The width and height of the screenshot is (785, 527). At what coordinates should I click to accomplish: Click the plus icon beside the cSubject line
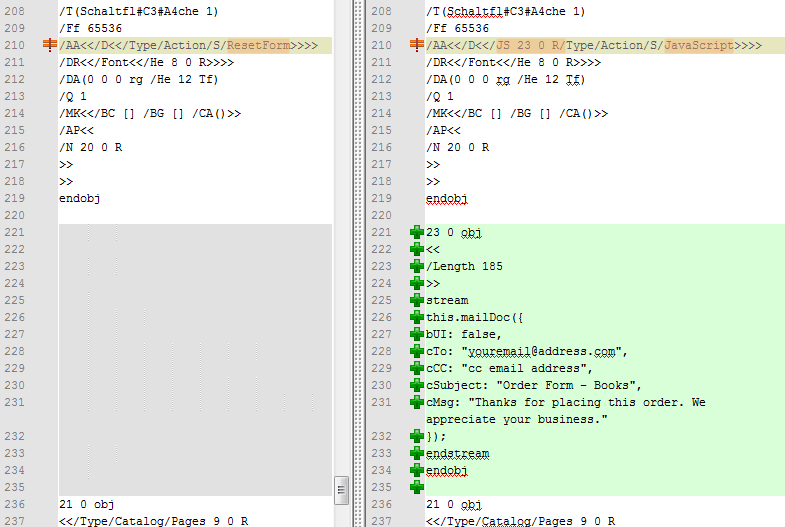pyautogui.click(x=417, y=385)
